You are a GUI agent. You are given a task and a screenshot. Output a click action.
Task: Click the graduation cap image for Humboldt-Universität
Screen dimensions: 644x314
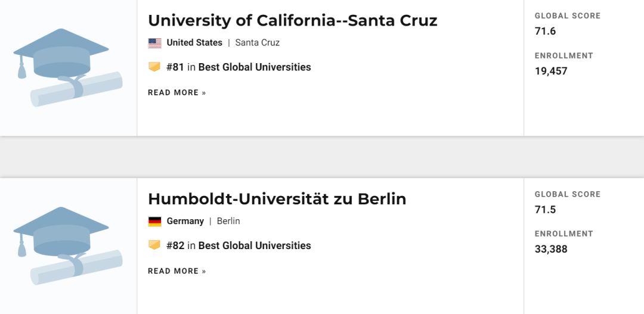(x=68, y=246)
